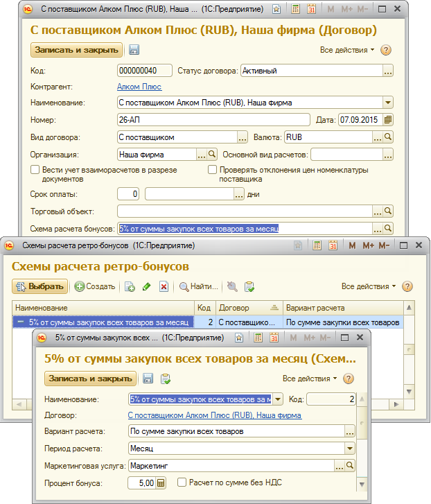Select row 5% от суммы закупок всех товаров
431x504 pixels.
pyautogui.click(x=208, y=322)
